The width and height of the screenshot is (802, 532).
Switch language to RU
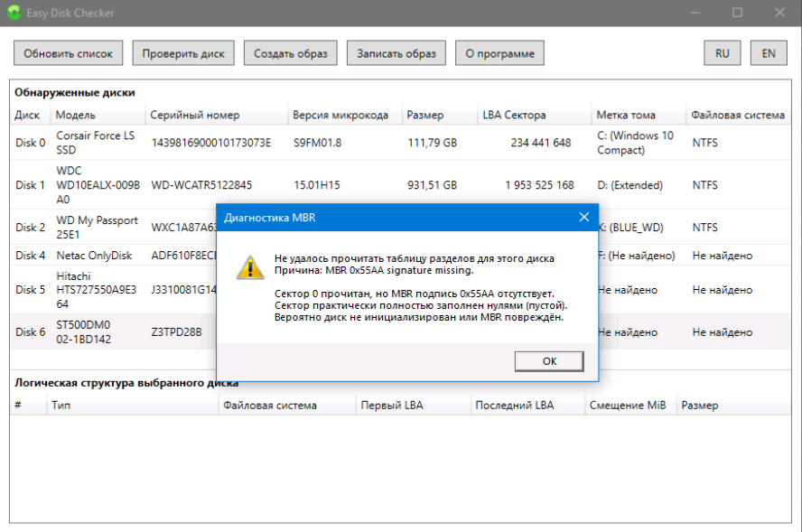click(722, 53)
